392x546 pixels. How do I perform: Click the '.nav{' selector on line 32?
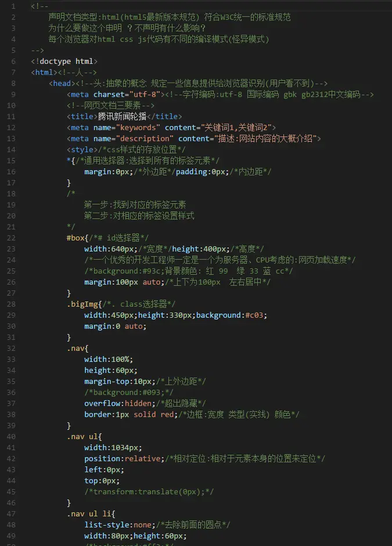coord(78,348)
